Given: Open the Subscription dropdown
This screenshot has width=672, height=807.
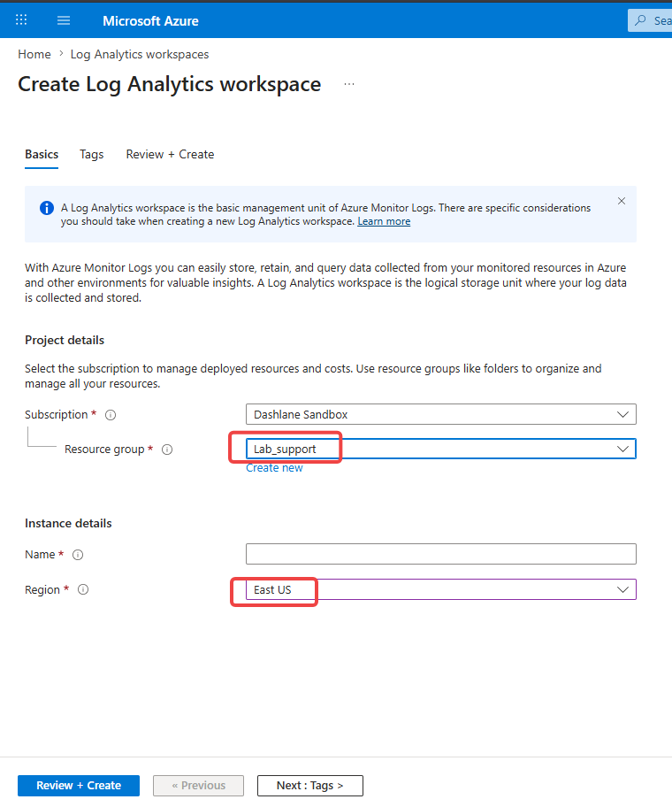Looking at the screenshot, I should [440, 414].
